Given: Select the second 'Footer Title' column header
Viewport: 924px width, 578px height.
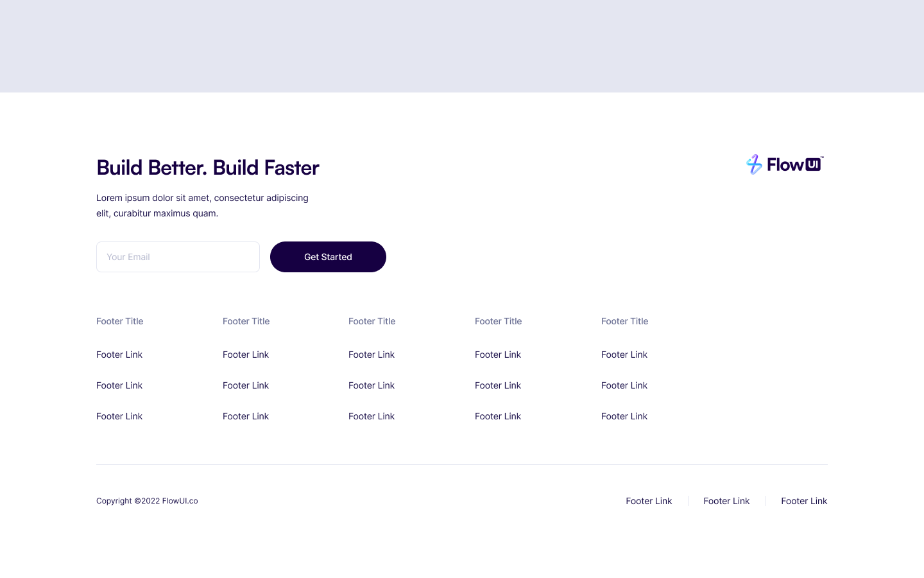Looking at the screenshot, I should (246, 321).
